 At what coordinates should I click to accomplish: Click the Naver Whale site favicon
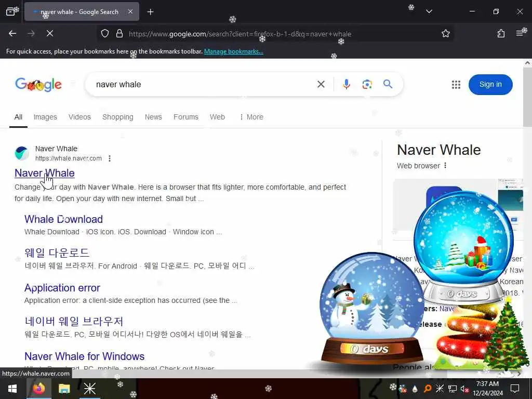click(22, 153)
